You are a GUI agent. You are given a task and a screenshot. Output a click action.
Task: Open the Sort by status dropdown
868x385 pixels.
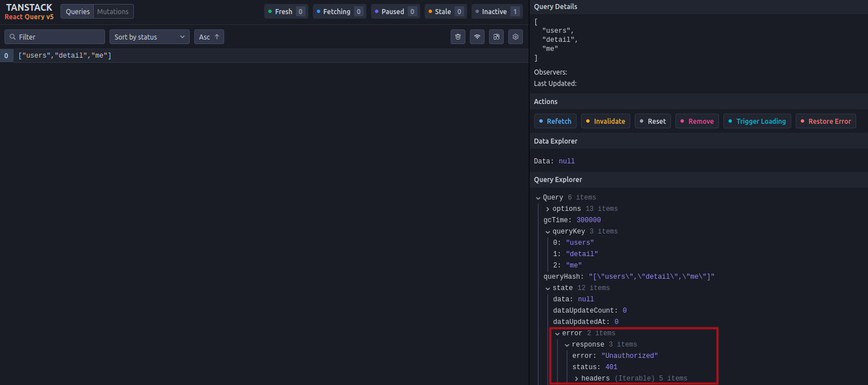pyautogui.click(x=150, y=37)
